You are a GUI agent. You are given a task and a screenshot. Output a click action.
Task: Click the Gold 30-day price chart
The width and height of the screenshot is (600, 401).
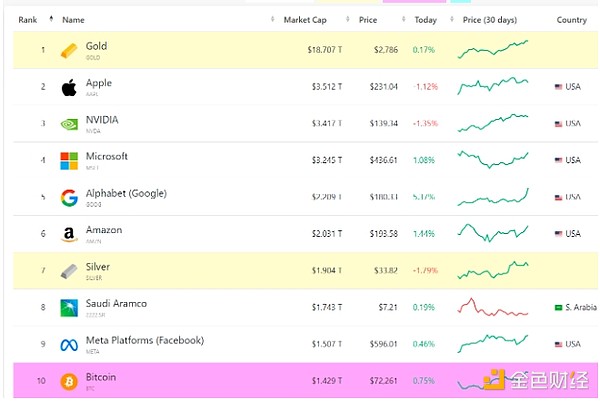click(492, 49)
